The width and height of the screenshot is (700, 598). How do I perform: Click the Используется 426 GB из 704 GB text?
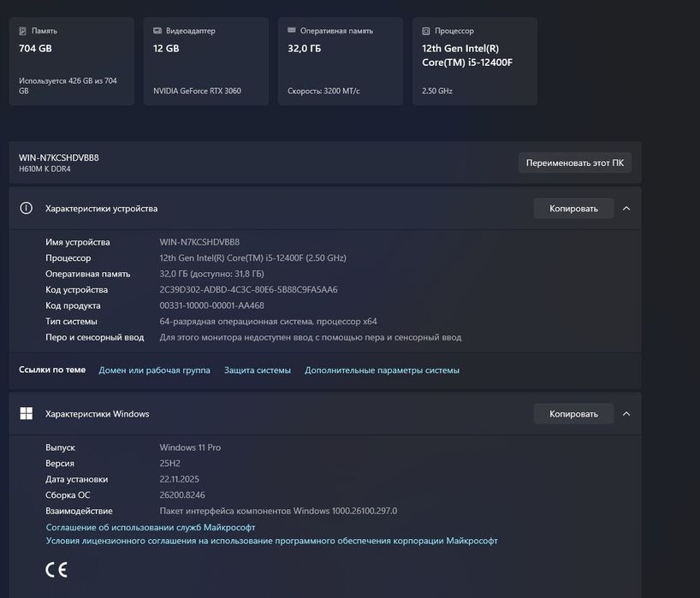pyautogui.click(x=68, y=86)
